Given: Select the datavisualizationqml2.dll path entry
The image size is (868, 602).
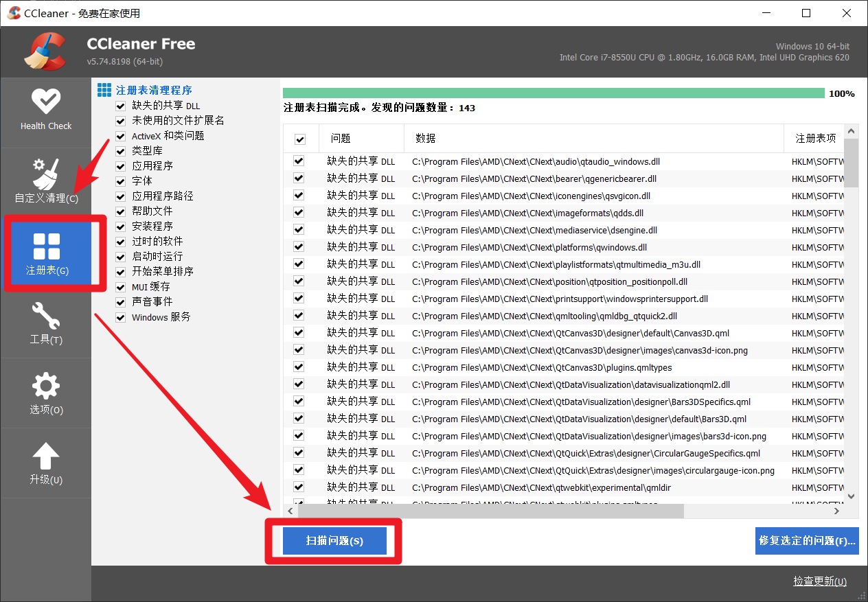Looking at the screenshot, I should pos(571,385).
